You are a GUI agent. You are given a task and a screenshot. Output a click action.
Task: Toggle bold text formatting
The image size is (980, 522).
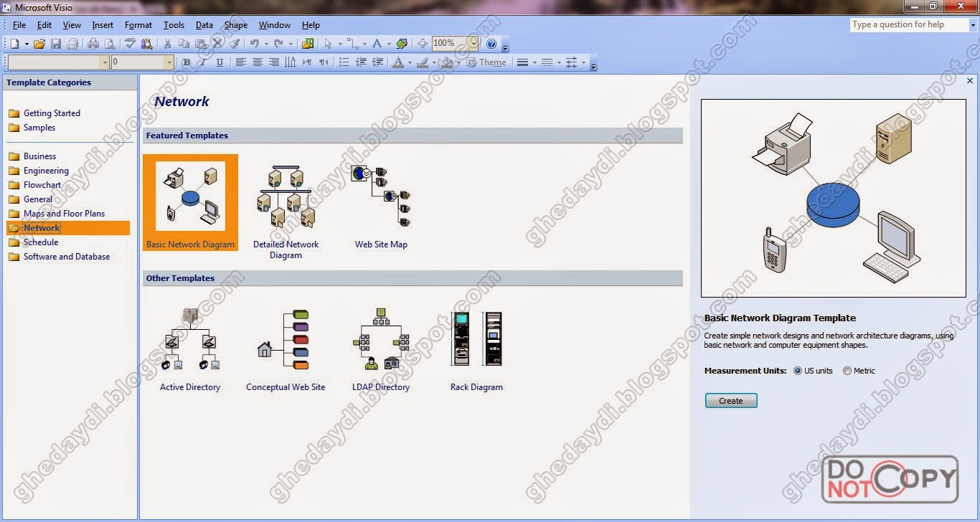[x=186, y=62]
